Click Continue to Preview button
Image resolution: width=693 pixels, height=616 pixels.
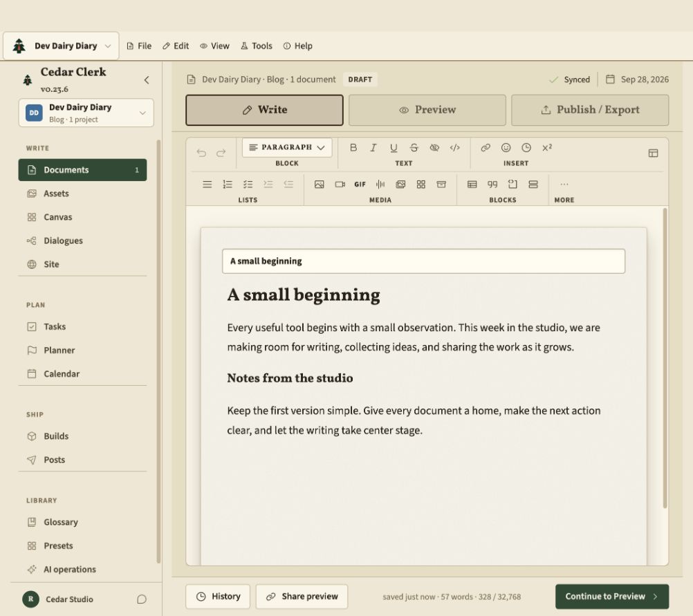coord(612,597)
